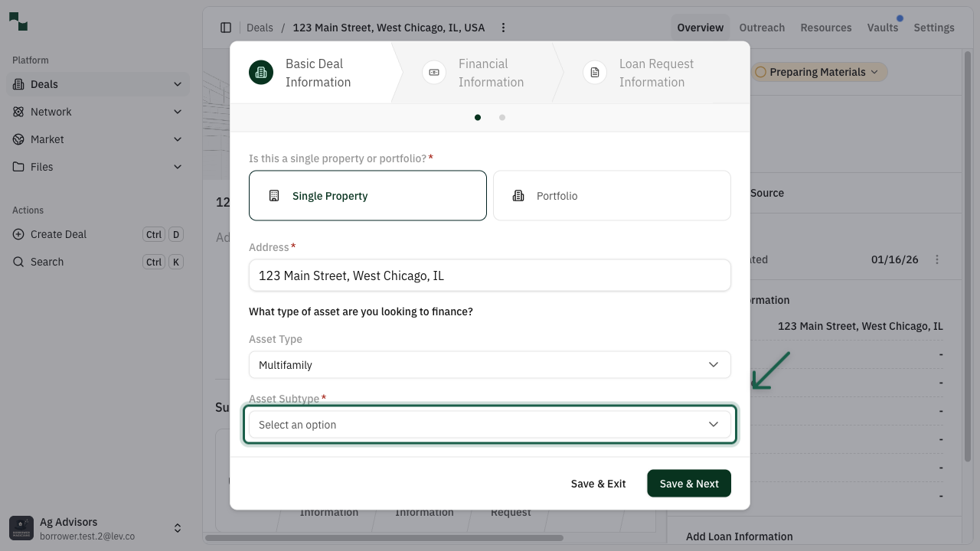Screen dimensions: 980x551
Task: Open the Asset Subtype dropdown
Action: [x=490, y=424]
